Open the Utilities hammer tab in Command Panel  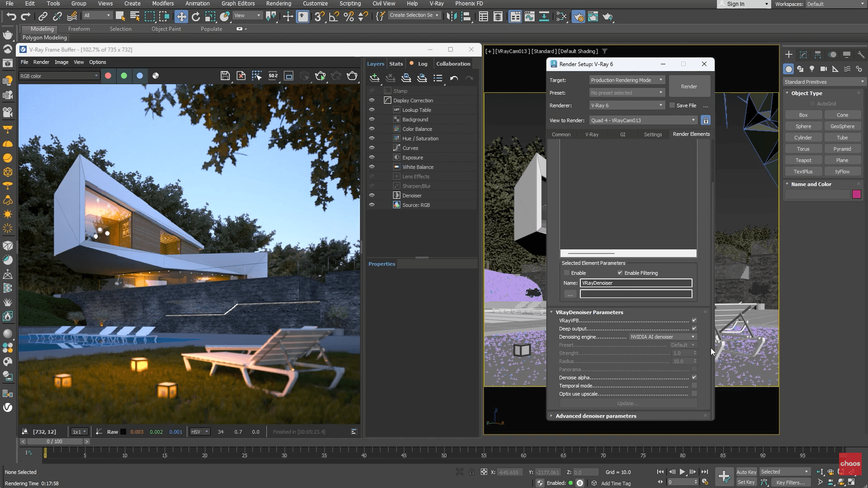[861, 55]
